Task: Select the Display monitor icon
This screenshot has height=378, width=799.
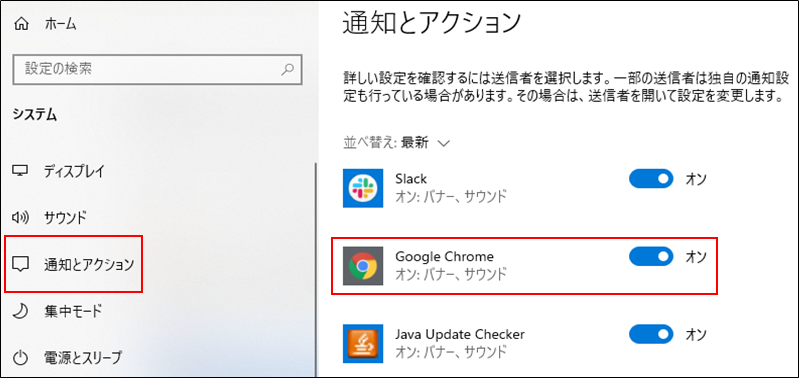Action: click(20, 171)
